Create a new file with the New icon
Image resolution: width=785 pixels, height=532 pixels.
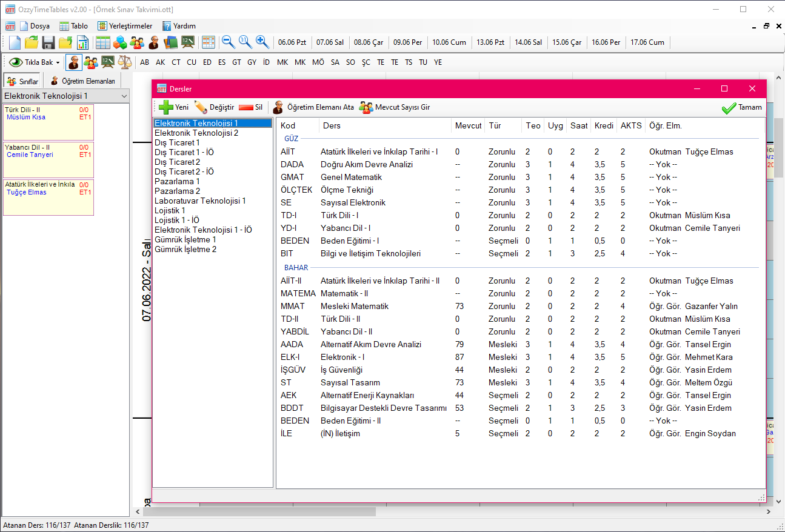[13, 42]
